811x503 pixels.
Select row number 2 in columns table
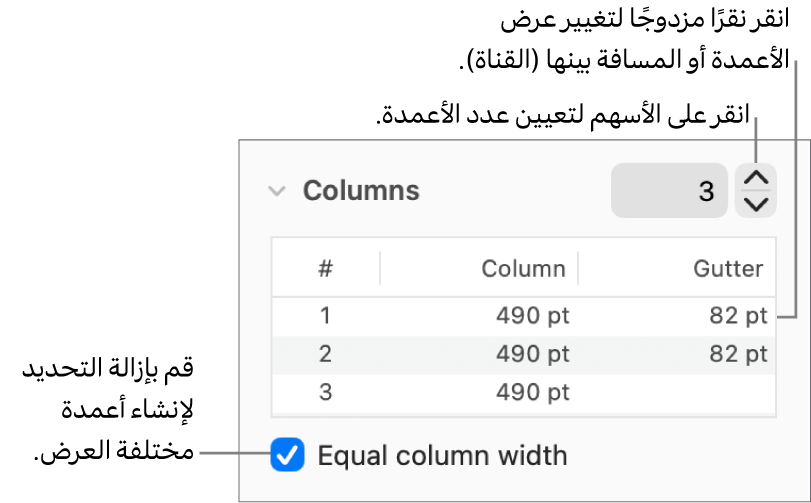click(325, 354)
